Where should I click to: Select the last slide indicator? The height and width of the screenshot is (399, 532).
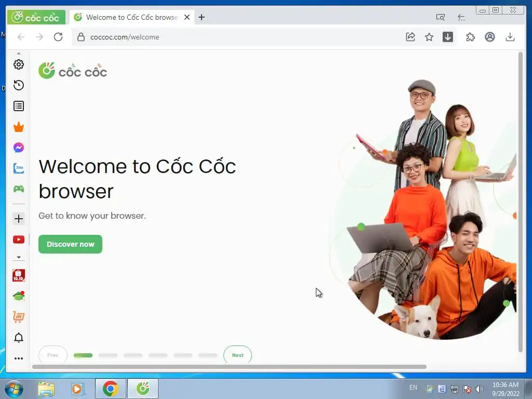(x=208, y=355)
